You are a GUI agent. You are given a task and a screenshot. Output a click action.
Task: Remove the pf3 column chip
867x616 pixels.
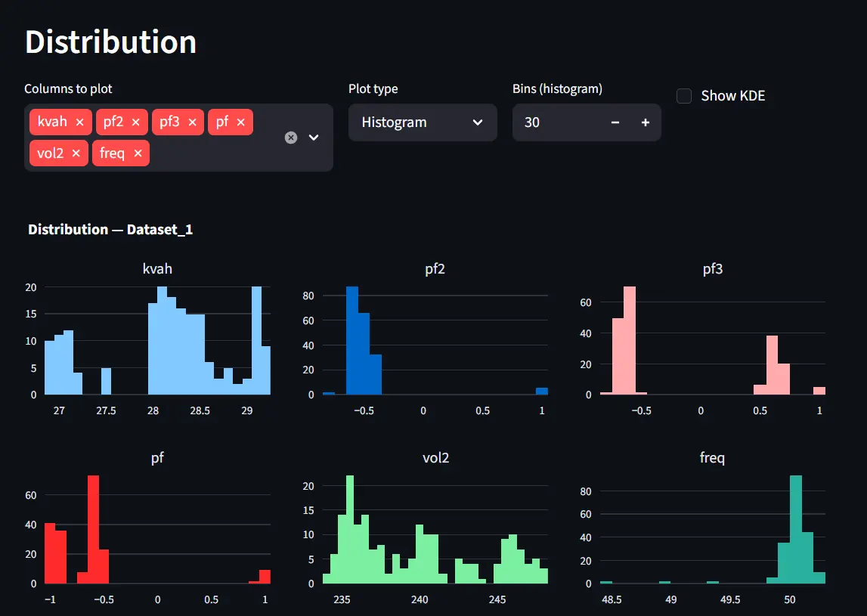point(193,122)
